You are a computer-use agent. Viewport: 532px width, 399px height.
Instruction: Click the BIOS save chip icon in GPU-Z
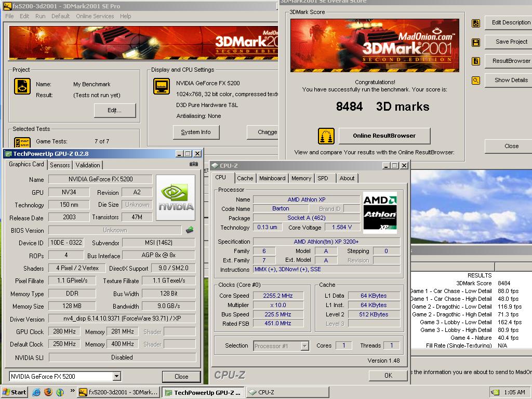tap(190, 230)
